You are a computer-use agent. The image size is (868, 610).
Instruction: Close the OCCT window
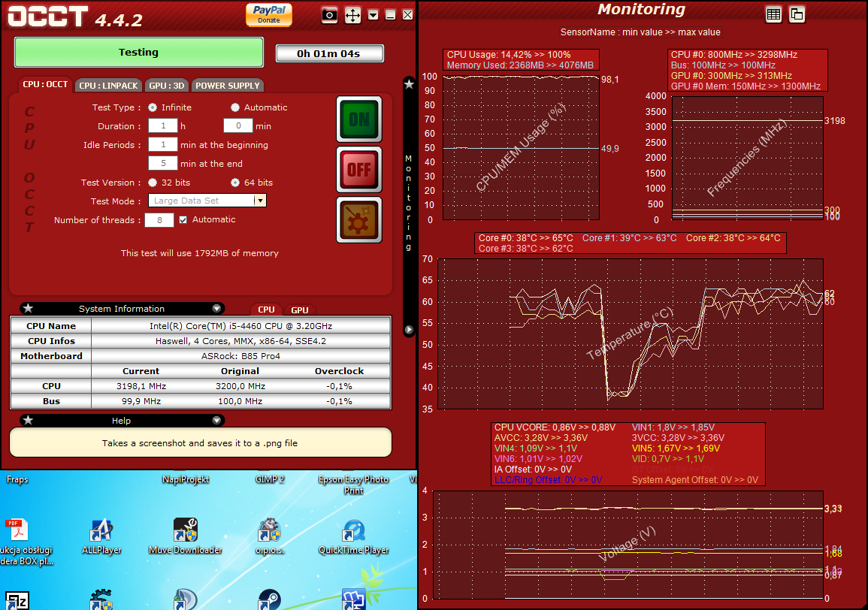(x=407, y=15)
